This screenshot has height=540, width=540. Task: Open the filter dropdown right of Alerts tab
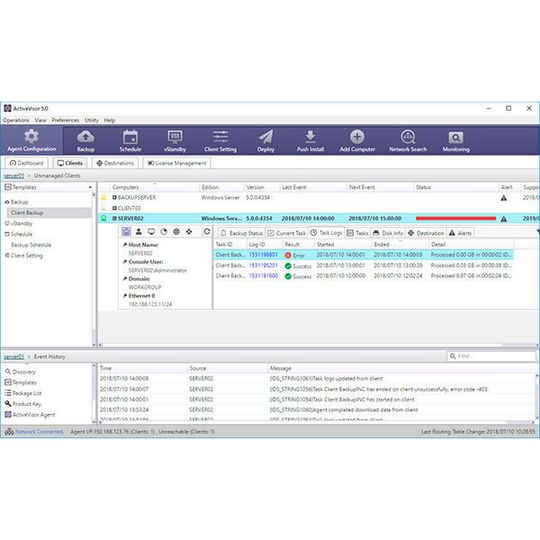point(538,233)
